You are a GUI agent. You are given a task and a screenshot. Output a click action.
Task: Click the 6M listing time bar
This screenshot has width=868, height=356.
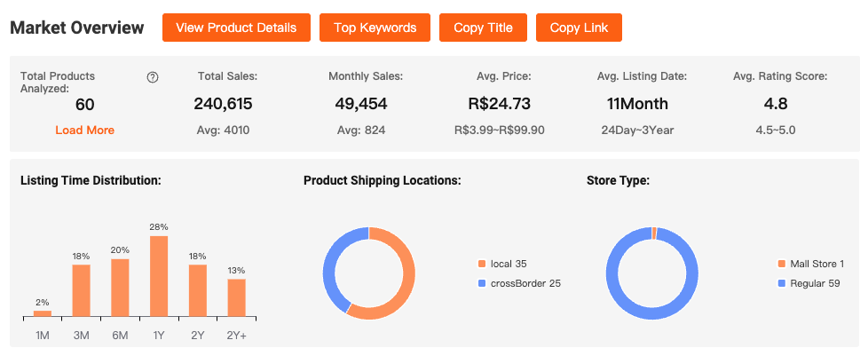[120, 288]
